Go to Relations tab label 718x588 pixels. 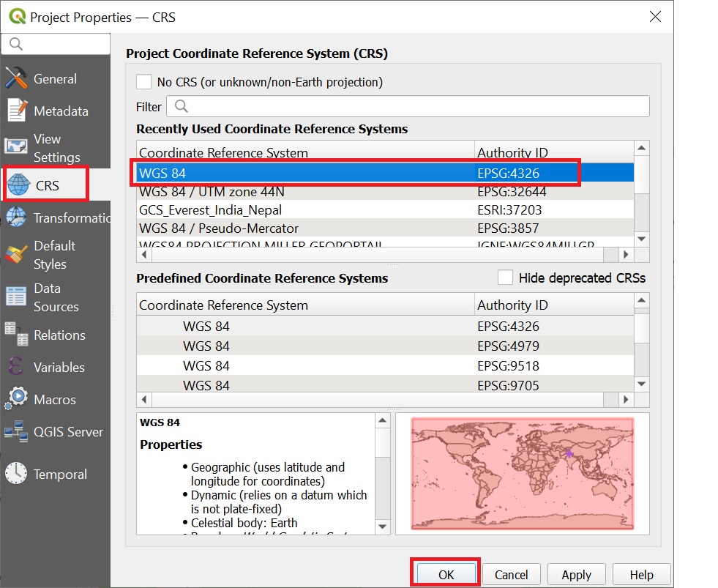coord(59,335)
